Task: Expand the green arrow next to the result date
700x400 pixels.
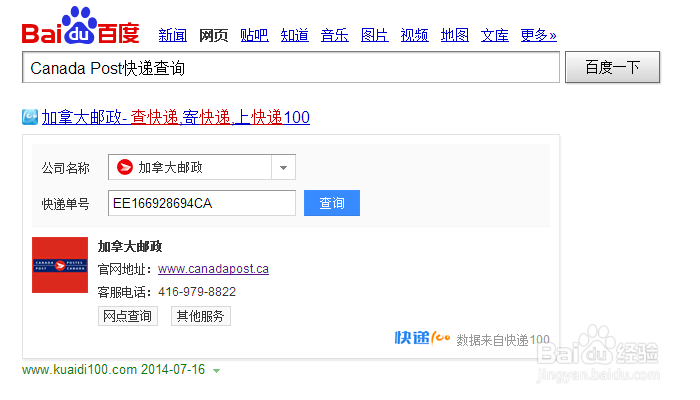Action: click(x=217, y=371)
